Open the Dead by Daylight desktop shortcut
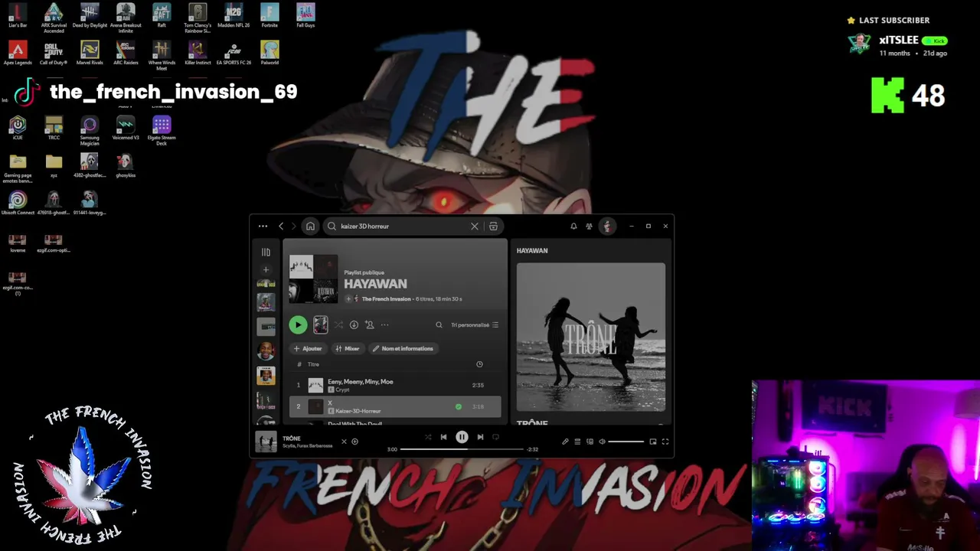Screen dimensions: 980x551 click(x=90, y=15)
